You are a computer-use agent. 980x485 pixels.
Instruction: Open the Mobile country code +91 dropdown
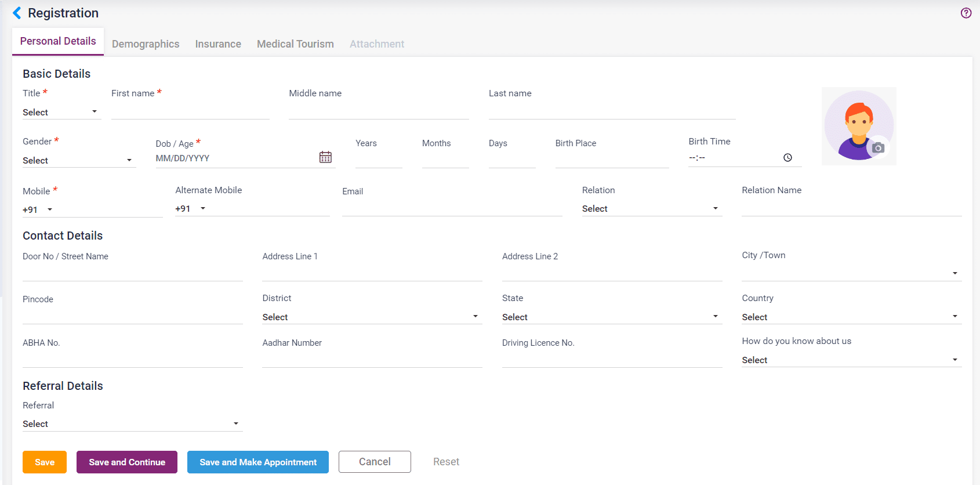[x=38, y=210]
